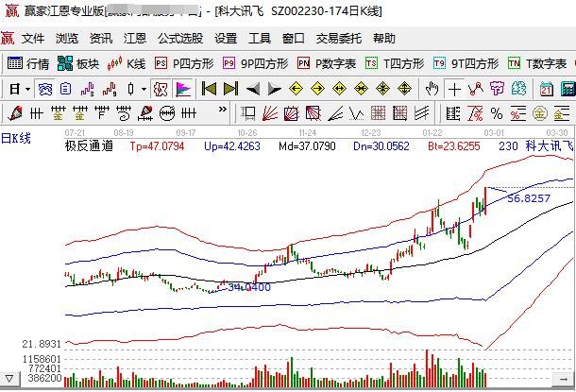The height and width of the screenshot is (392, 576).
Task: Click the black percent sign icon
Action: click(497, 113)
